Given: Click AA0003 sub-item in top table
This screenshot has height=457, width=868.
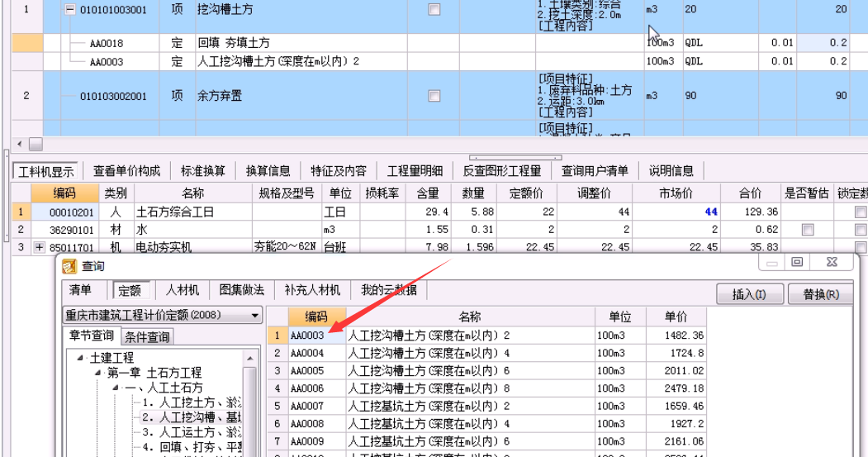Looking at the screenshot, I should (107, 61).
